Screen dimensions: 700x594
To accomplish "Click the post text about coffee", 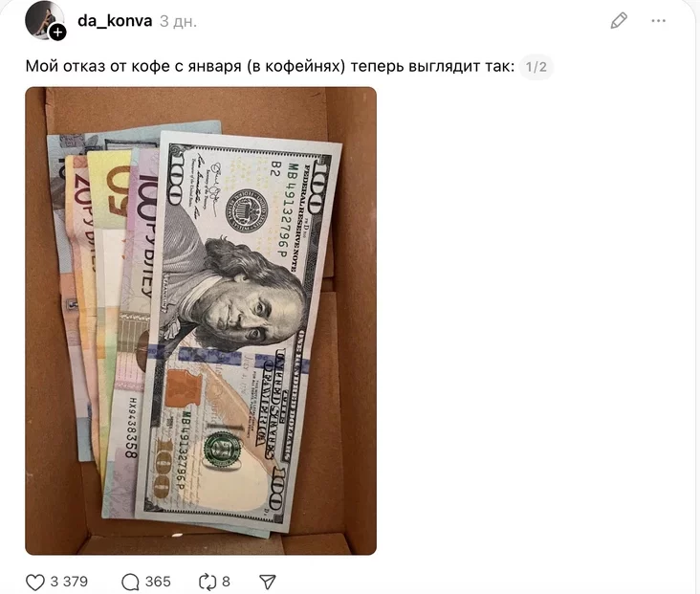I will (270, 67).
